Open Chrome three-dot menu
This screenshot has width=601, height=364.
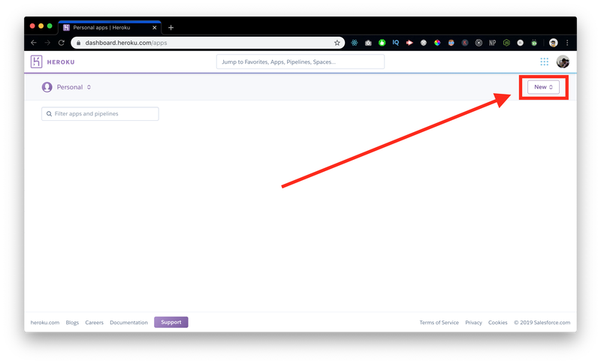pyautogui.click(x=567, y=43)
